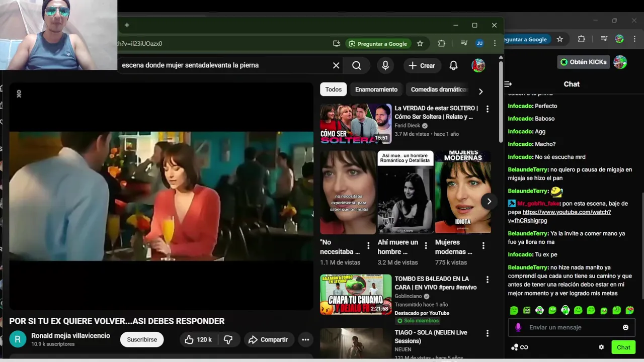Open the Kick profile avatar
The width and height of the screenshot is (644, 362).
pos(620,62)
